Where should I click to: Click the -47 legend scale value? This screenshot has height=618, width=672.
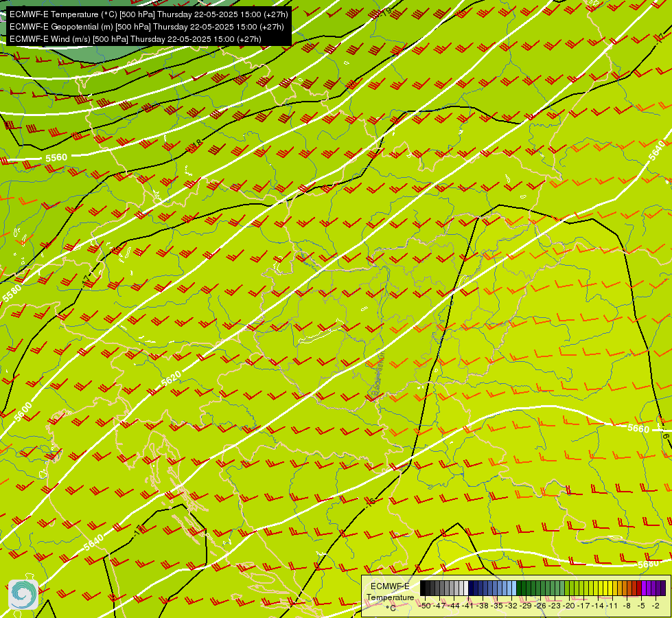click(x=440, y=606)
